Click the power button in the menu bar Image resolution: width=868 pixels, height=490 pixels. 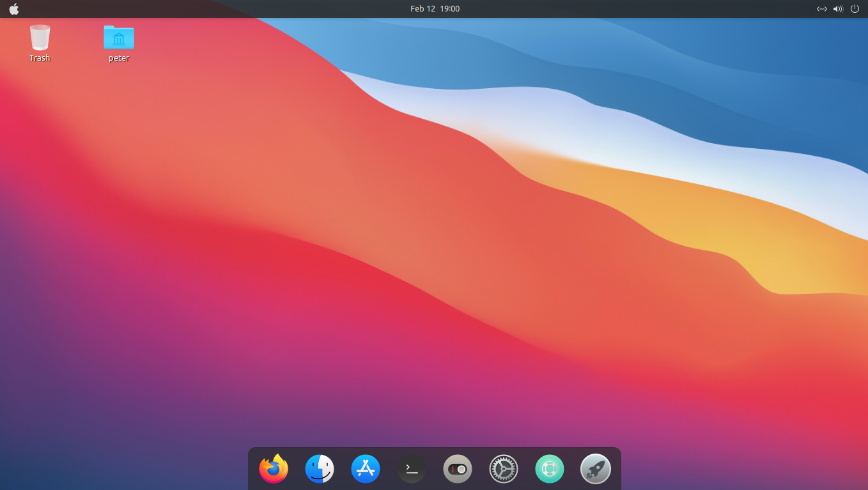tap(855, 8)
